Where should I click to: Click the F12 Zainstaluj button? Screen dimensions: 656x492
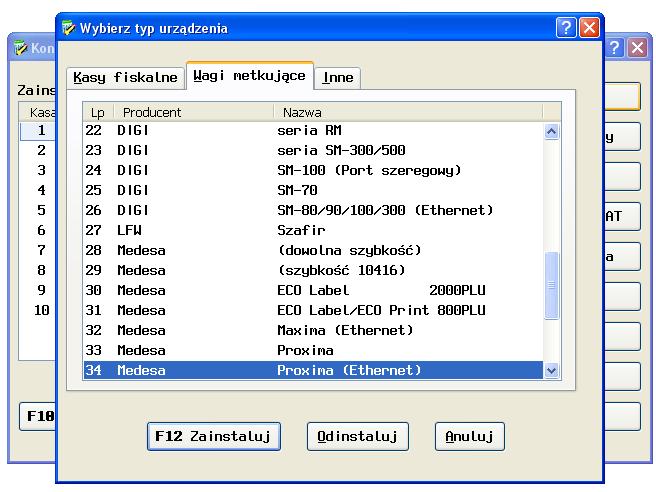tap(213, 436)
